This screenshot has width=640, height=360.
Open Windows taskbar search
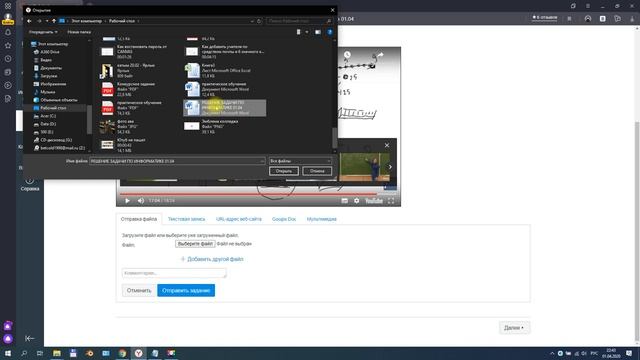(24, 353)
